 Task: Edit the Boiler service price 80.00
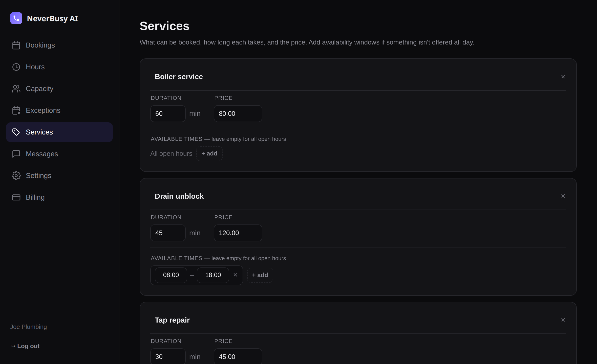(238, 113)
